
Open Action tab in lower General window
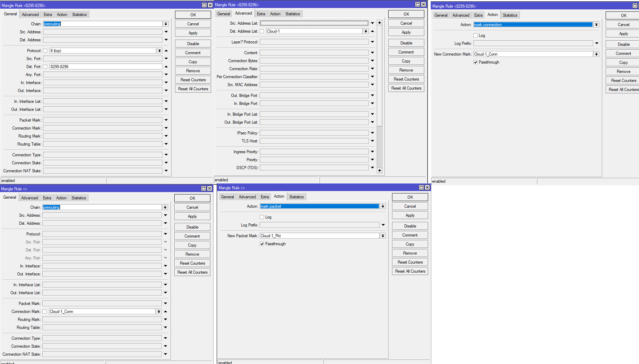(x=61, y=198)
